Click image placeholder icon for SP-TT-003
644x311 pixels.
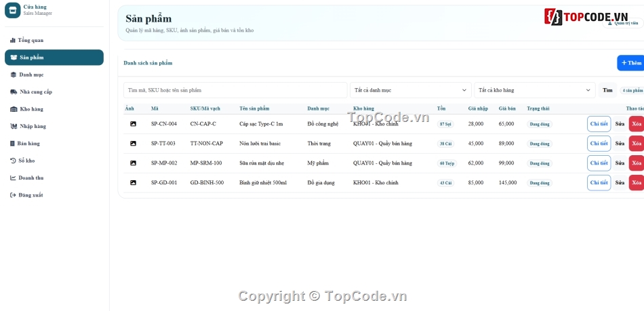tap(133, 144)
